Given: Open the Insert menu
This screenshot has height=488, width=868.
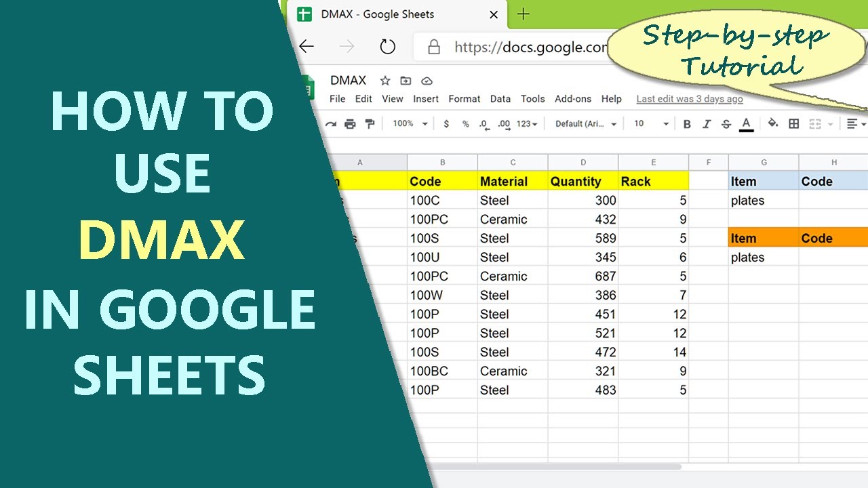Looking at the screenshot, I should pos(427,99).
